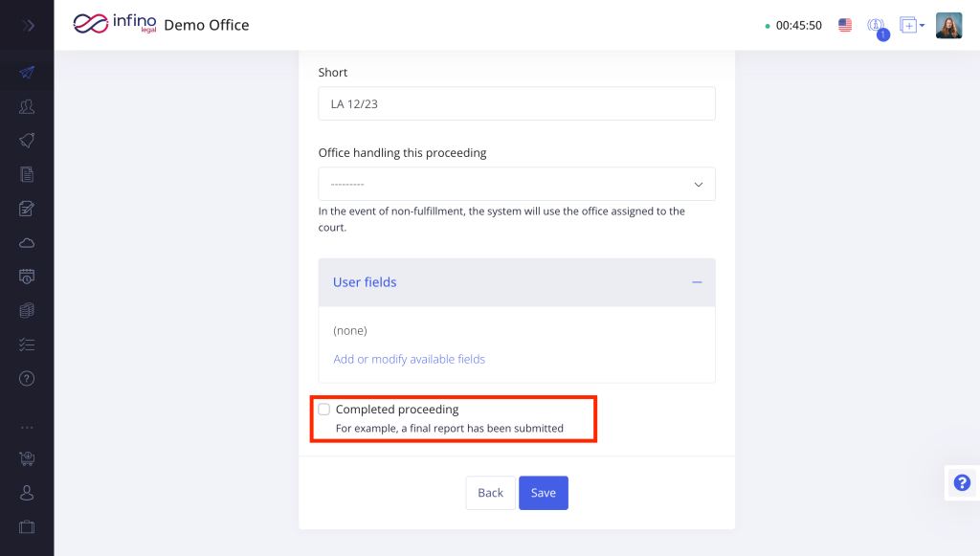Click the US flag language selector
The image size is (980, 556).
[845, 26]
